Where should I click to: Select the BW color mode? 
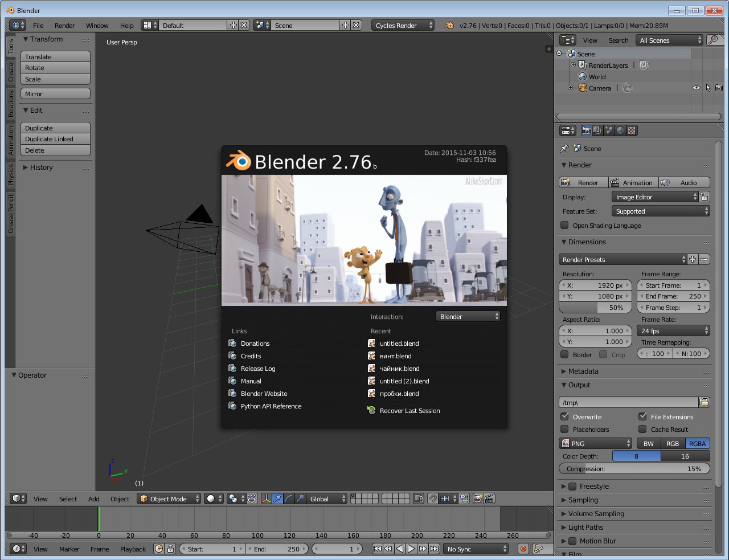pos(648,443)
